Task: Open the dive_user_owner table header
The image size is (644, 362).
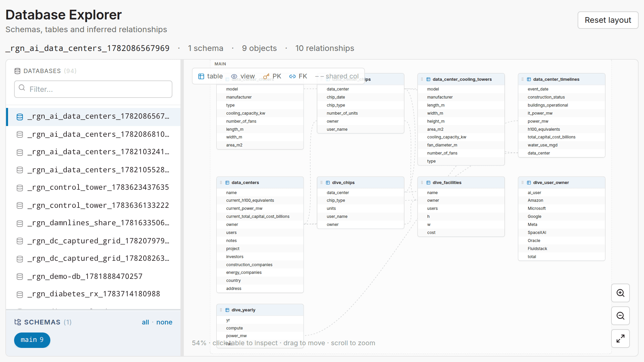Action: 561,183
